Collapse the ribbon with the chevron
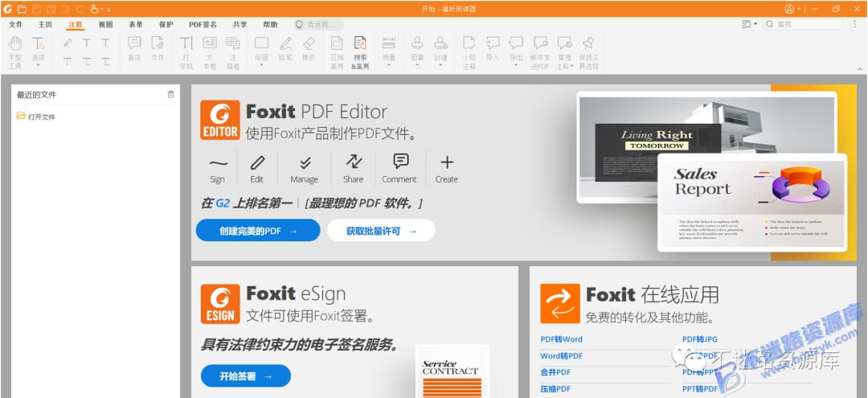The width and height of the screenshot is (868, 398). tap(858, 68)
